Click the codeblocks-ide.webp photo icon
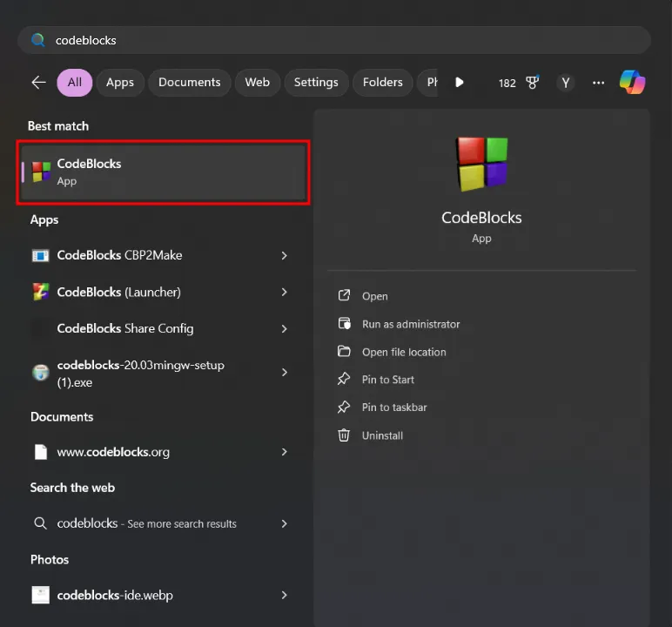The image size is (672, 627). pos(41,596)
